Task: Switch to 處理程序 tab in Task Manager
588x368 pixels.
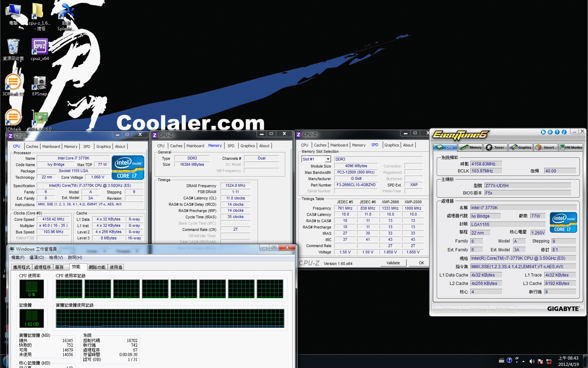Action: [42, 267]
